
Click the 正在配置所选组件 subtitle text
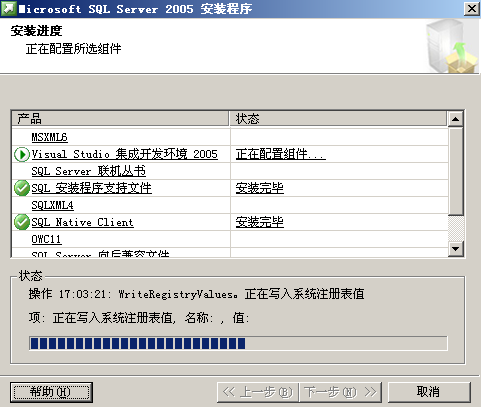click(x=73, y=49)
